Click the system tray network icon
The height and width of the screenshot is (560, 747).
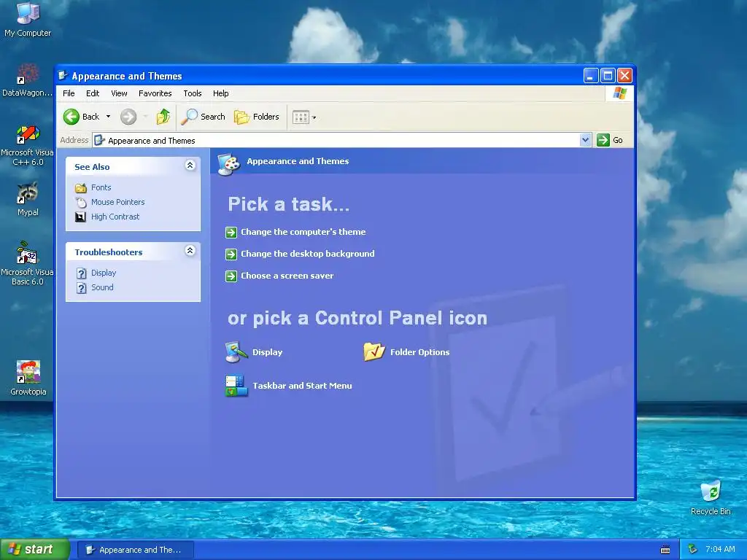click(692, 549)
